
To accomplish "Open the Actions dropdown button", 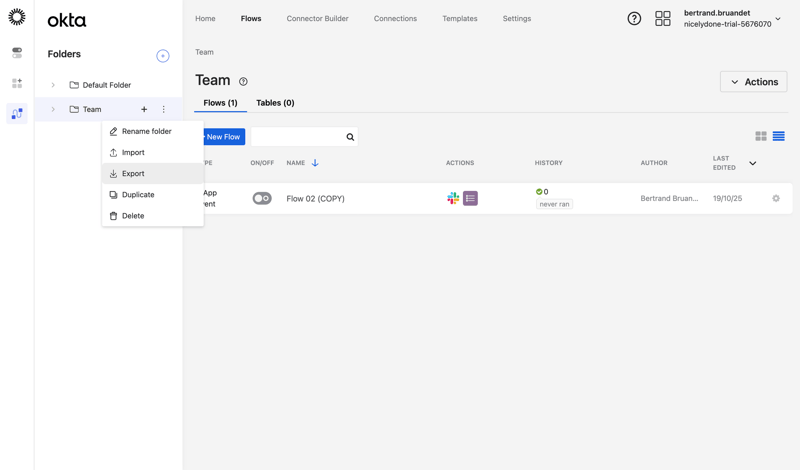I will [x=754, y=82].
